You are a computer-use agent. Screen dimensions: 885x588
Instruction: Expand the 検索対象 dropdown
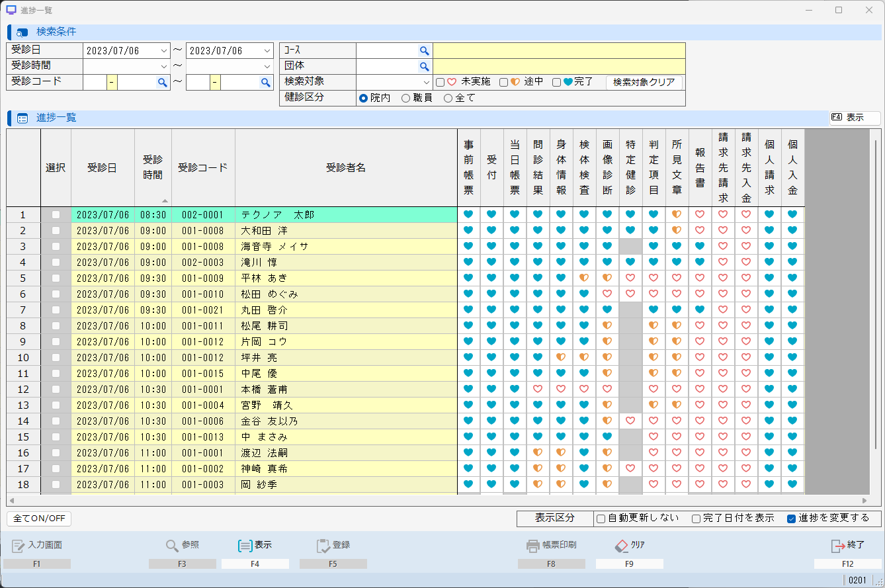click(427, 82)
